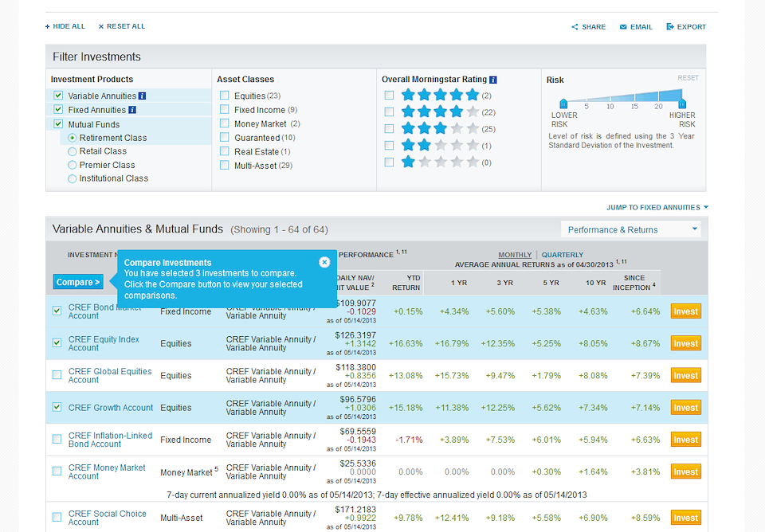Select Retail Class radio button
The height and width of the screenshot is (532, 765).
73,151
